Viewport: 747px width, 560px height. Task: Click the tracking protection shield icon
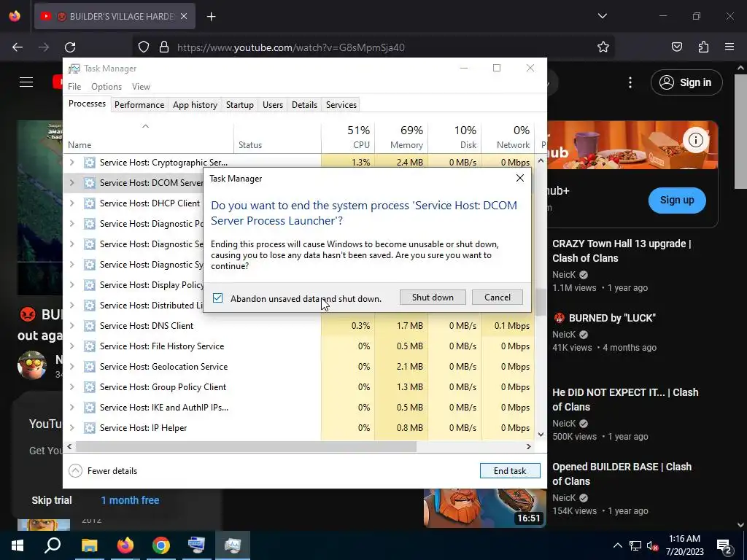coord(144,47)
